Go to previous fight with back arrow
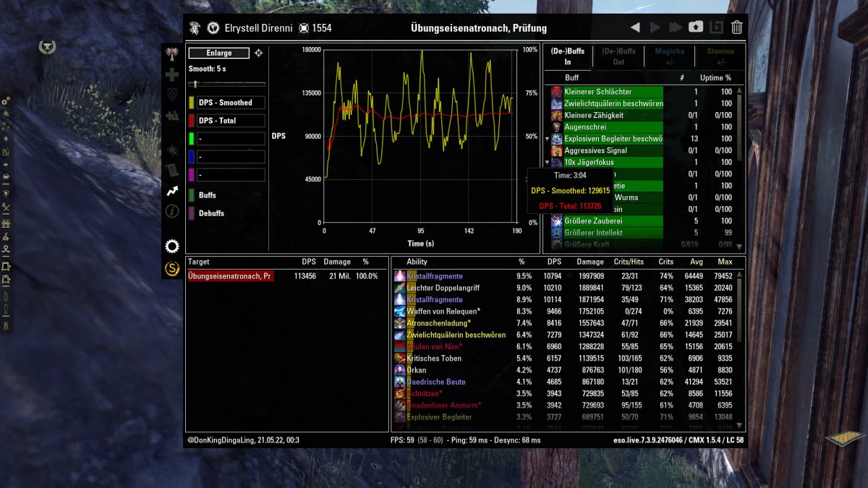The image size is (868, 488). [x=634, y=27]
